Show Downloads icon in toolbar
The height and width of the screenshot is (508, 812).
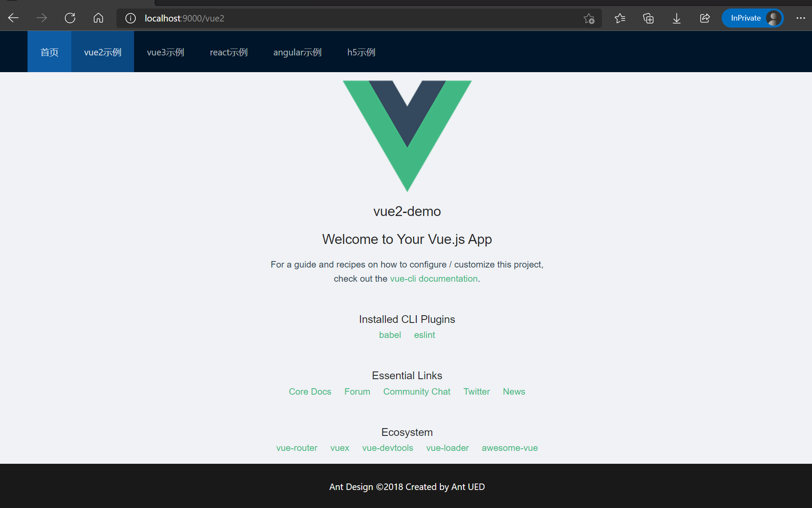point(677,18)
